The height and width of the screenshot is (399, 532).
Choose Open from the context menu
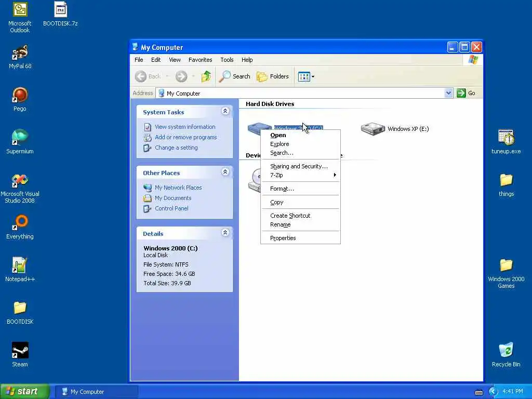pyautogui.click(x=300, y=135)
